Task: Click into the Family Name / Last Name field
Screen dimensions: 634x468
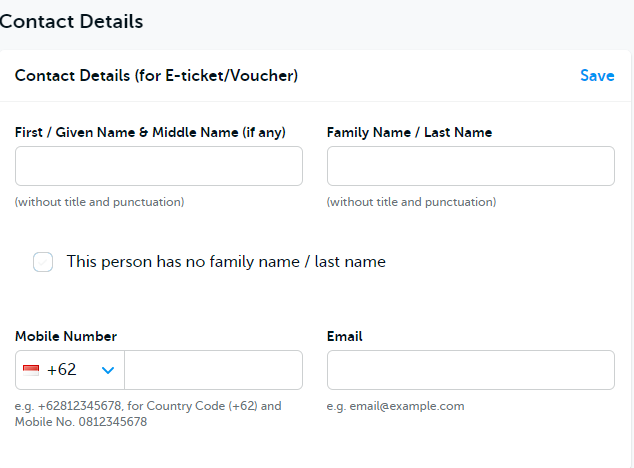Action: 470,166
